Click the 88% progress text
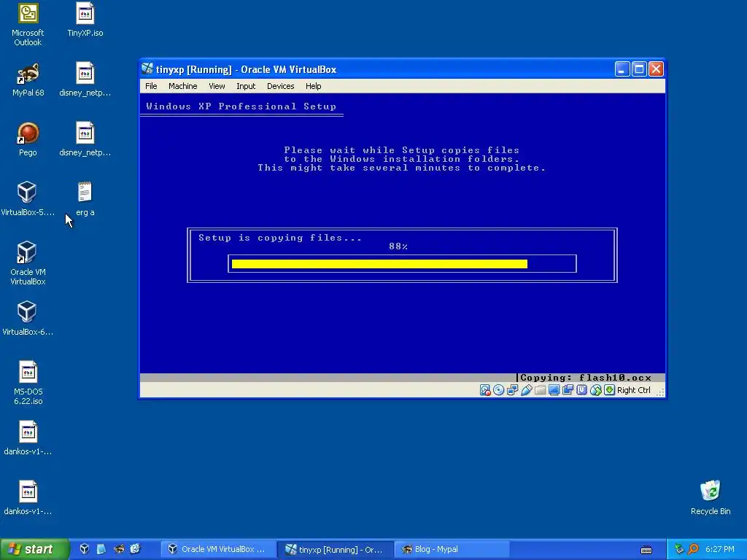 click(x=398, y=246)
